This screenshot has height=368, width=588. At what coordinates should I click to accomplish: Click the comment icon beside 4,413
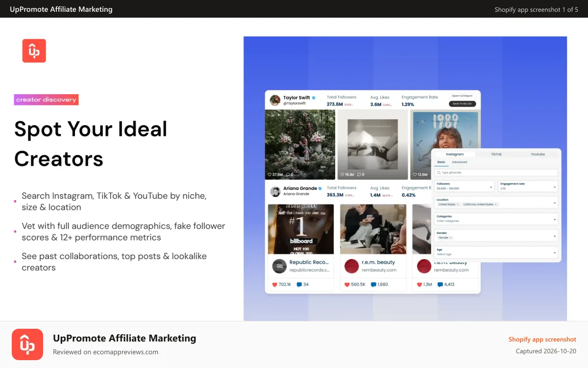pos(440,285)
